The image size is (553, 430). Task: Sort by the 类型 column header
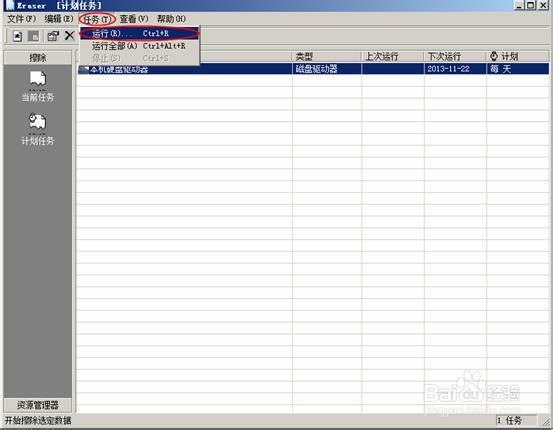(x=327, y=56)
